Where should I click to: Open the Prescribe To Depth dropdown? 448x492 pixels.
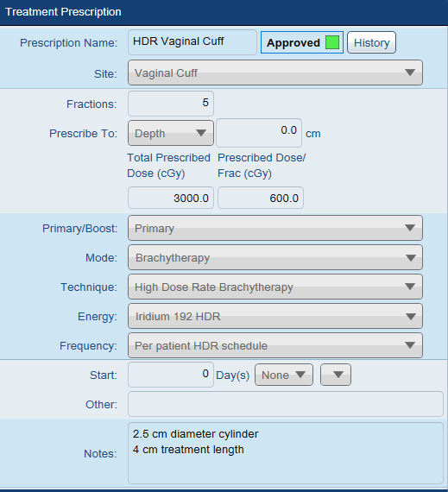pyautogui.click(x=171, y=133)
